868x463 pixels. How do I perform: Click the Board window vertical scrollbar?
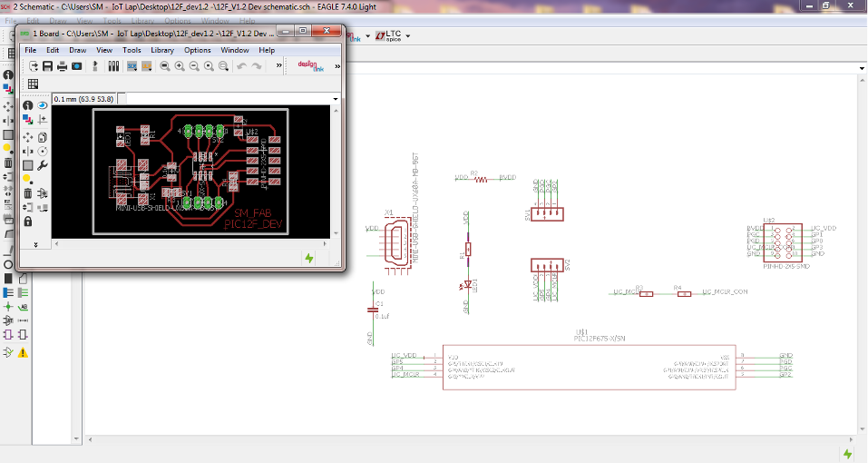pos(336,172)
